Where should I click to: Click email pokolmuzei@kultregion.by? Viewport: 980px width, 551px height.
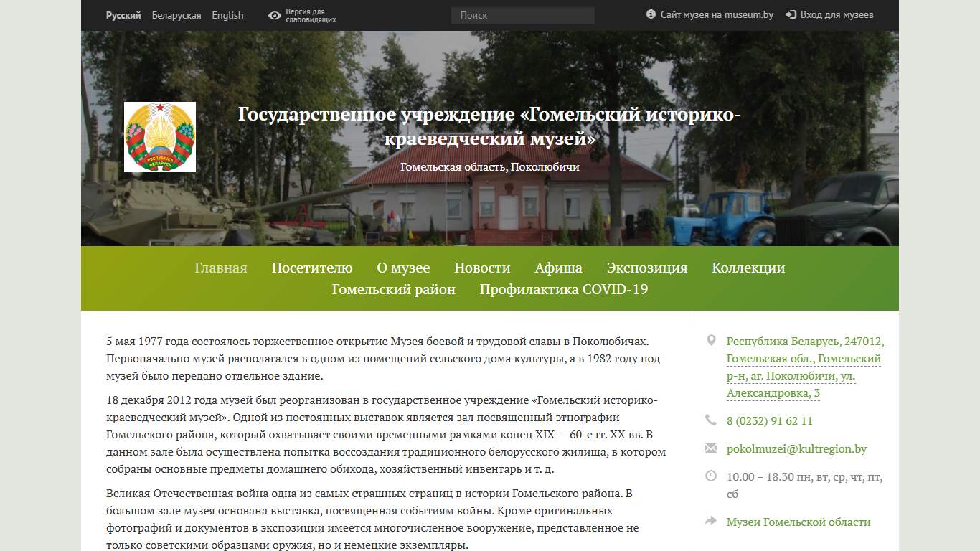[796, 448]
